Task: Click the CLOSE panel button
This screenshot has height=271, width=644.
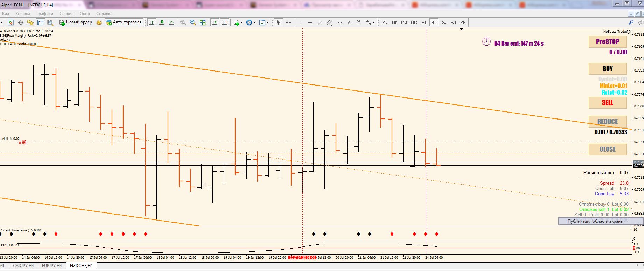Action: pos(608,149)
